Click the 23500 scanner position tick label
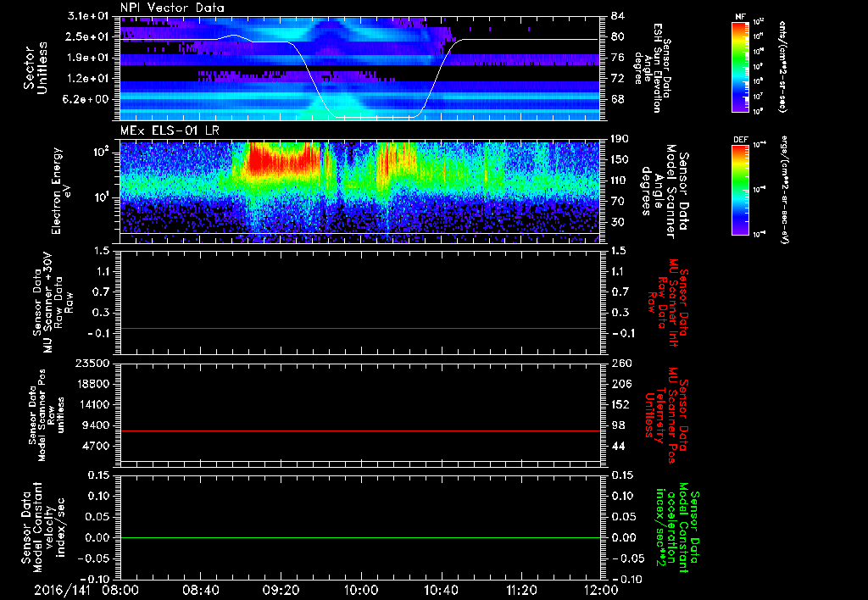The height and width of the screenshot is (600, 868). [93, 363]
